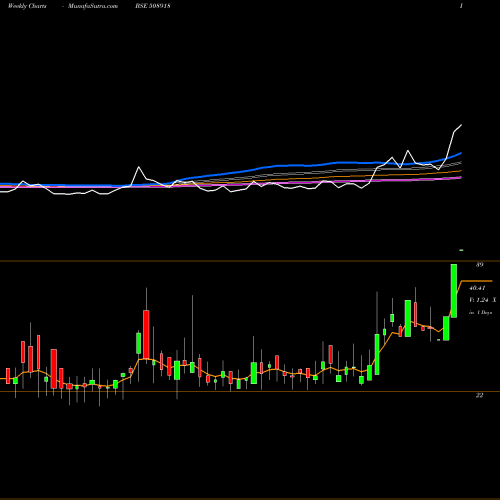Click the "V: 1.24 X" volume text
Viewport: 500px width, 500px height.
point(483,300)
